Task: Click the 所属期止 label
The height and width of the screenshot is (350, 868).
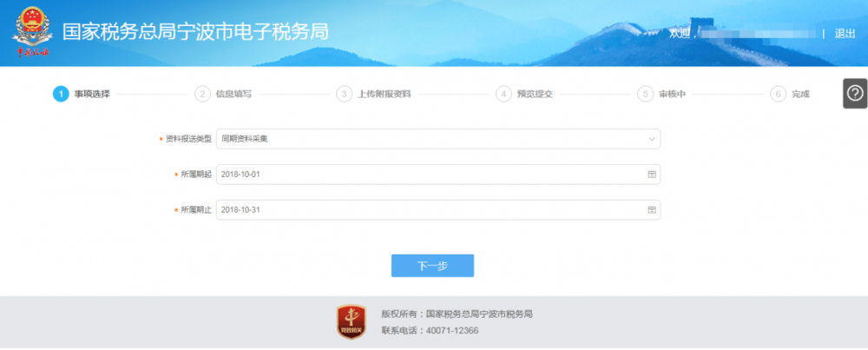Action: tap(196, 210)
